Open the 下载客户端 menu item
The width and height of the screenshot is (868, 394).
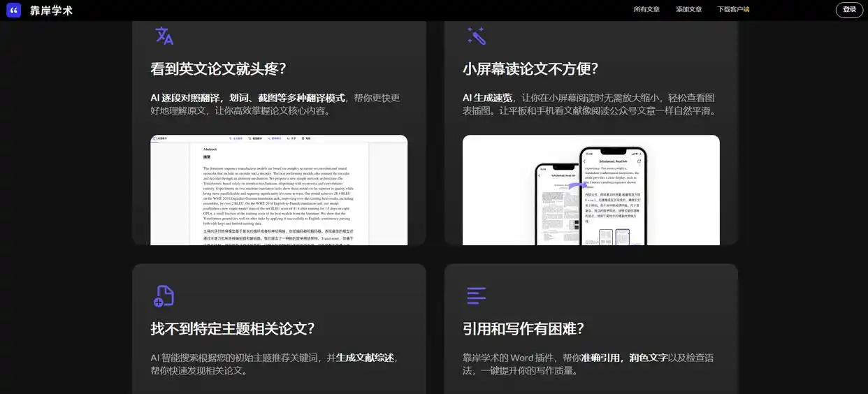(733, 10)
